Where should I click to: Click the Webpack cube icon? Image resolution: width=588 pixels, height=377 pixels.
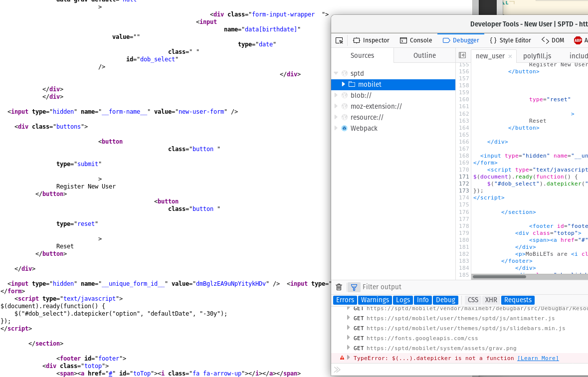click(x=344, y=128)
